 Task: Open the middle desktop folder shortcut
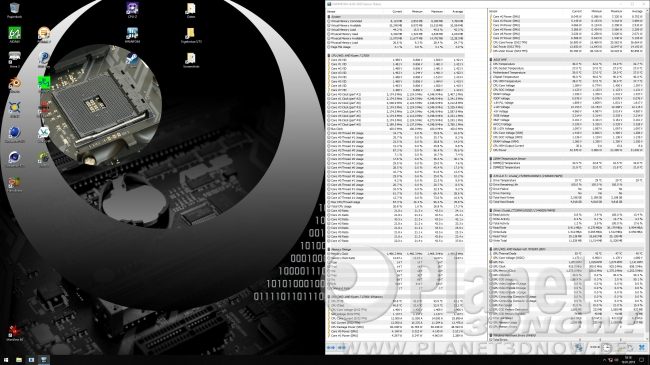click(x=191, y=35)
